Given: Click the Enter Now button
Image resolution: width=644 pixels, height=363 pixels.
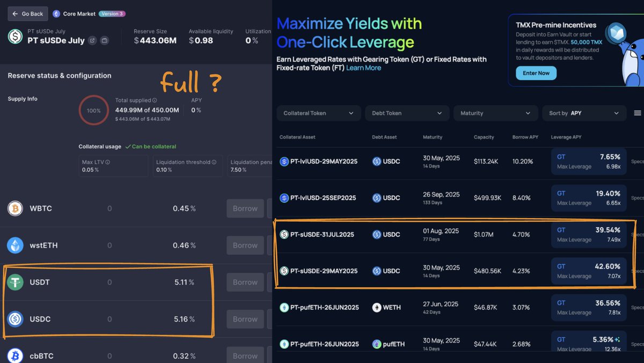Looking at the screenshot, I should point(536,73).
